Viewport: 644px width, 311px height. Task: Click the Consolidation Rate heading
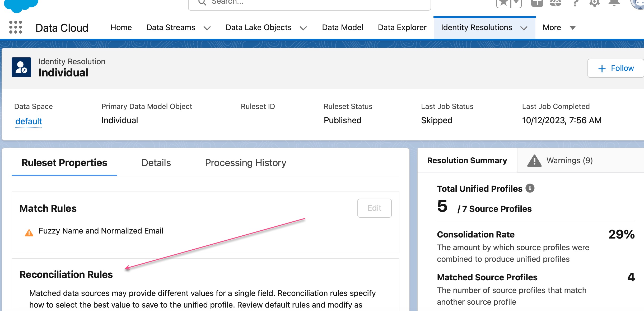475,234
